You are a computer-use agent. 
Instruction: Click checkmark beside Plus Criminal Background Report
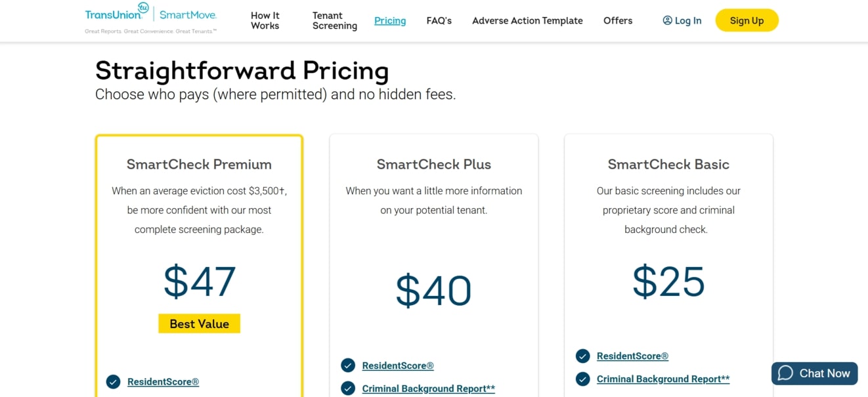click(x=348, y=388)
